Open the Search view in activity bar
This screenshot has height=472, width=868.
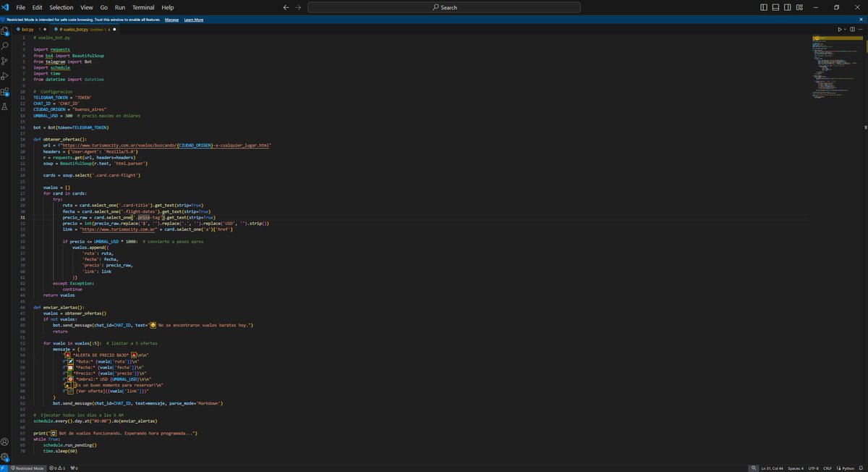(x=5, y=48)
